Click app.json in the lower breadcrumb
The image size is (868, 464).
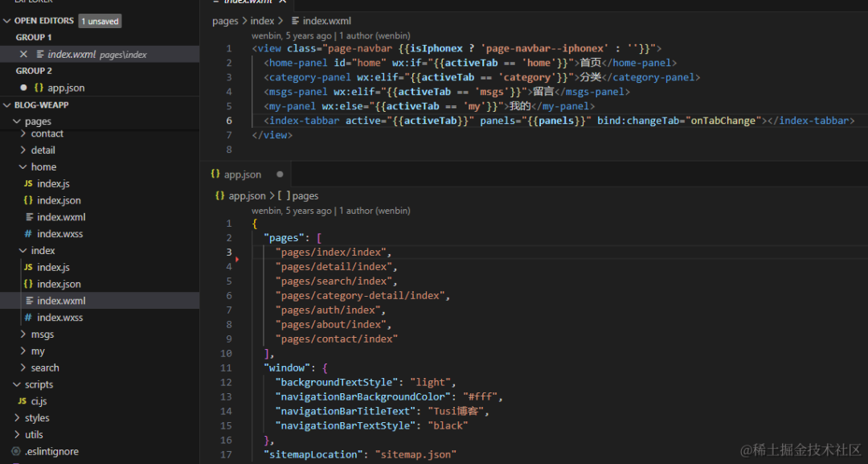[247, 196]
